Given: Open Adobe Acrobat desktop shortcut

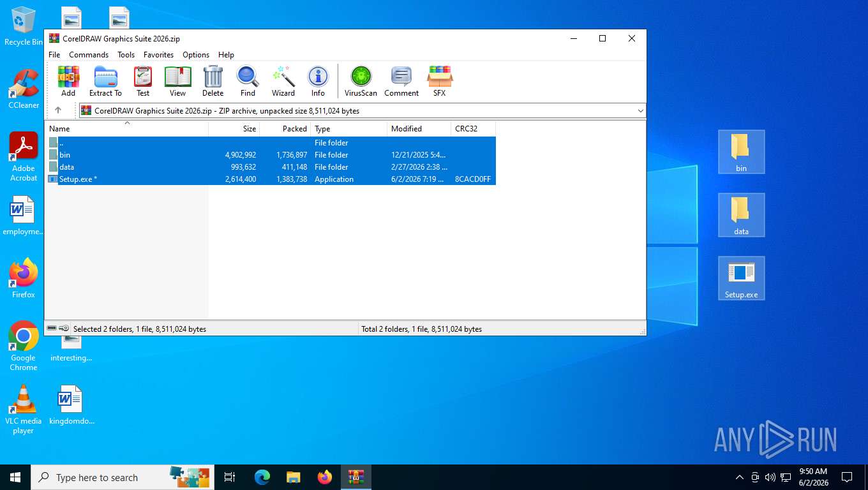Looking at the screenshot, I should (24, 157).
